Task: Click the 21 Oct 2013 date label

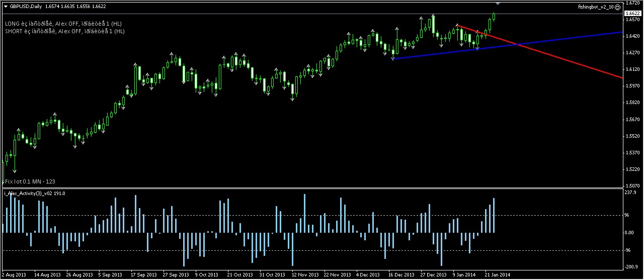Action: (239, 275)
